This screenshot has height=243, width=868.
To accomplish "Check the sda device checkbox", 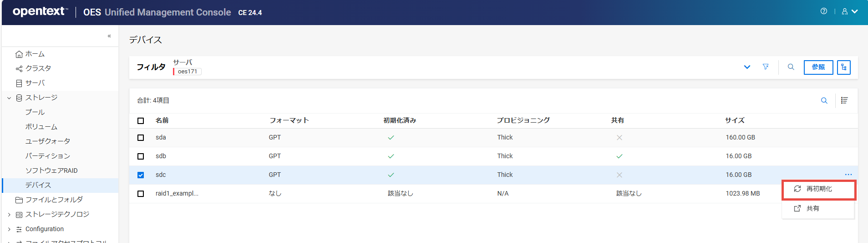I will [141, 138].
